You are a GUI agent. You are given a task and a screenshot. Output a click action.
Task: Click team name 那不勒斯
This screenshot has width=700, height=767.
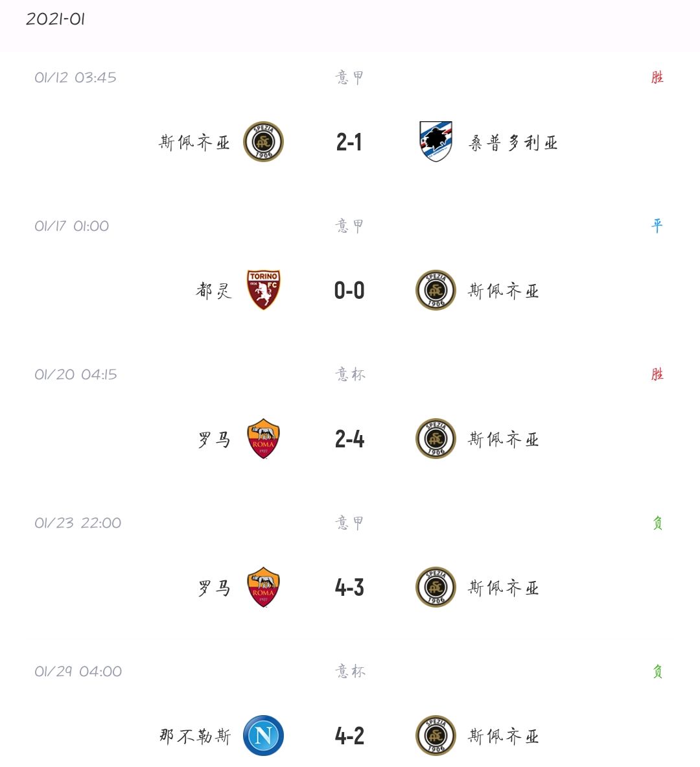pos(195,736)
